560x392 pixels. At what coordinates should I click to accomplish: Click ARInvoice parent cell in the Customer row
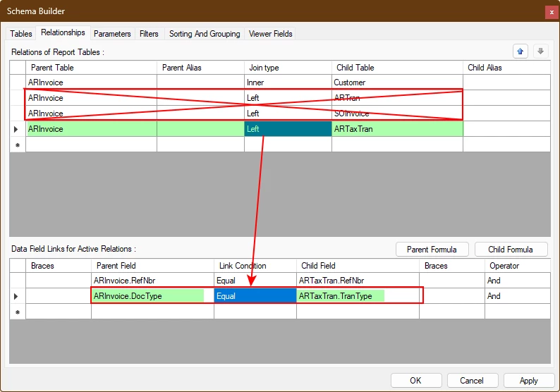91,82
